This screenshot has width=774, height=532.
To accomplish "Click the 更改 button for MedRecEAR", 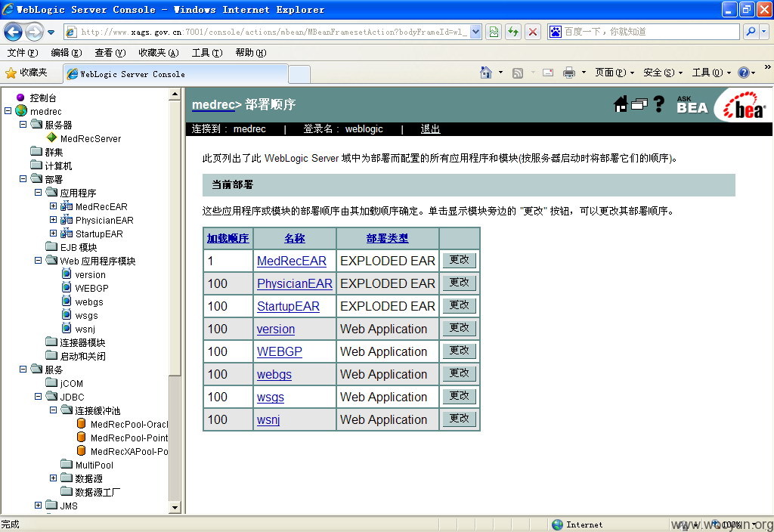I will click(459, 260).
